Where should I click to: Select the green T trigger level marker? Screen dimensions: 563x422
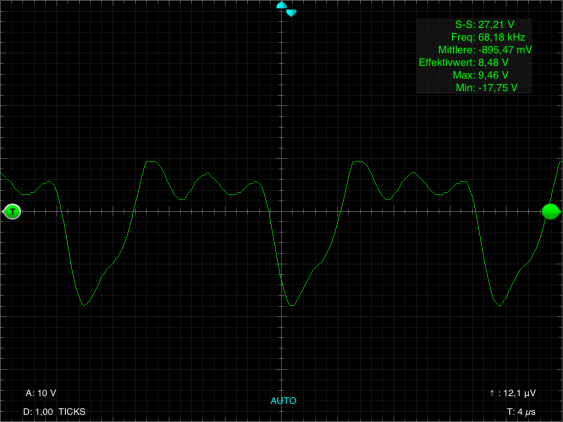point(12,212)
